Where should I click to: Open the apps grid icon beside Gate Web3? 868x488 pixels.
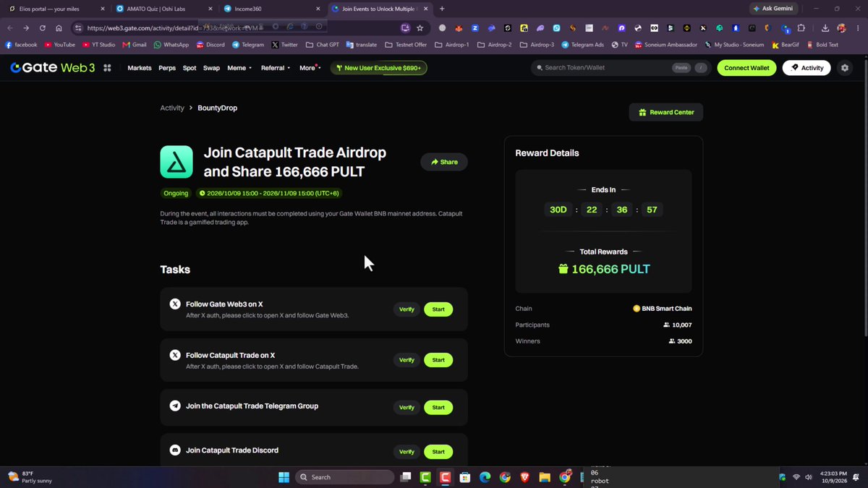(x=107, y=68)
